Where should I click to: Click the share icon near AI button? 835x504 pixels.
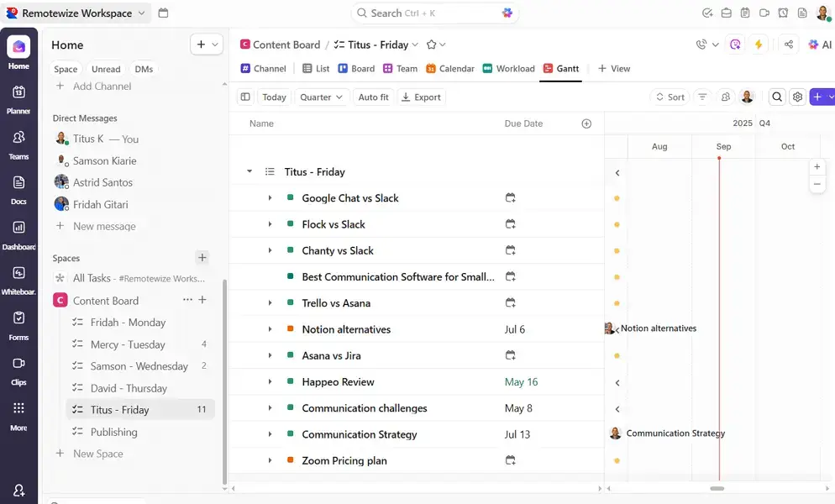pyautogui.click(x=788, y=45)
